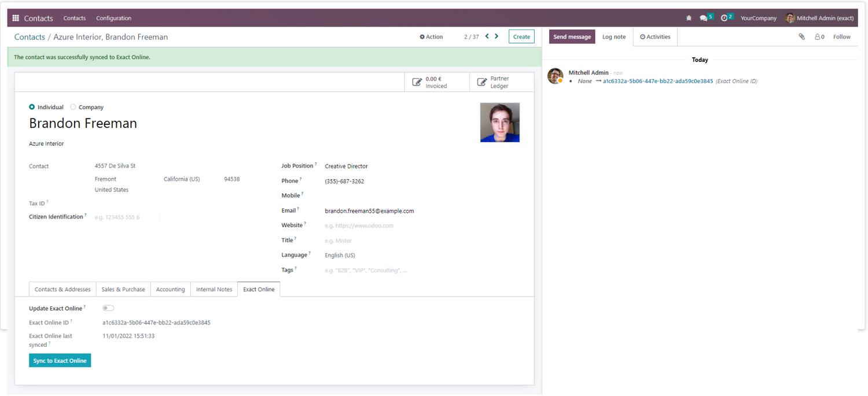Open the followers count icon

(819, 37)
